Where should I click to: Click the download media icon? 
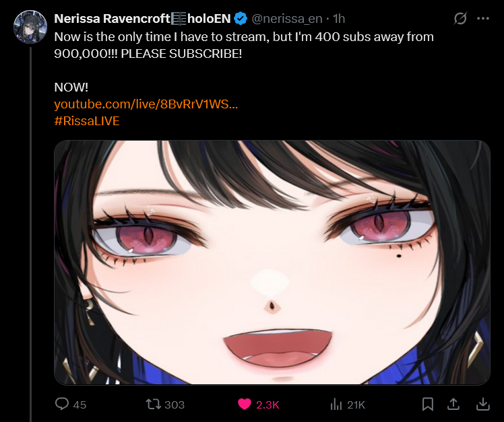pyautogui.click(x=483, y=405)
